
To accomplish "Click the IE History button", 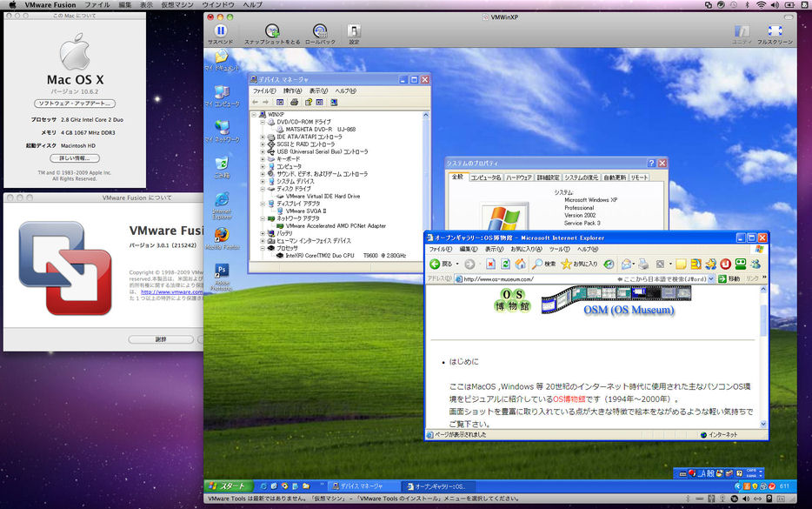I will [609, 264].
